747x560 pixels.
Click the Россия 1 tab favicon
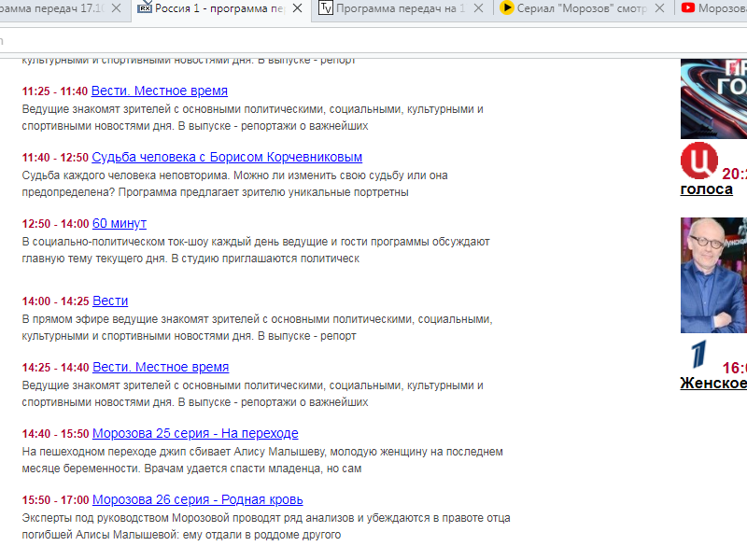pyautogui.click(x=145, y=7)
